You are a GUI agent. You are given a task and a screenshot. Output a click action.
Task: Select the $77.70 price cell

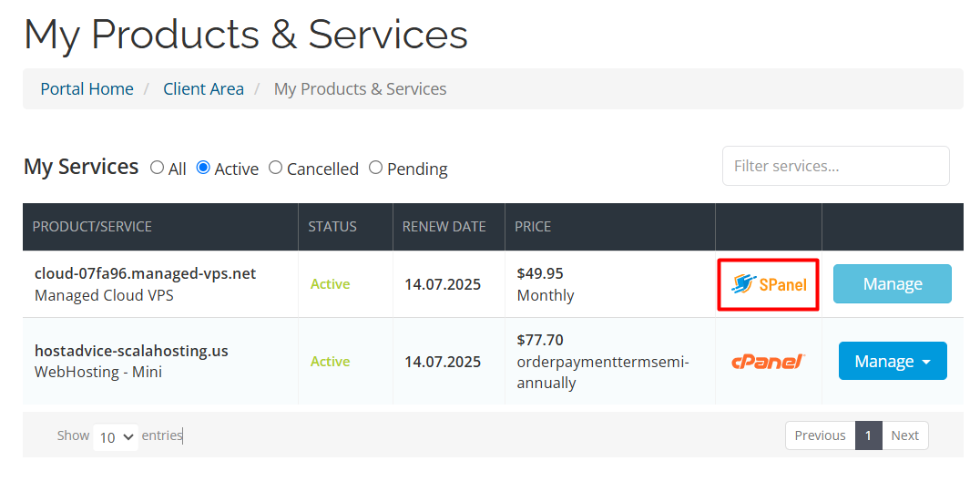(x=540, y=340)
